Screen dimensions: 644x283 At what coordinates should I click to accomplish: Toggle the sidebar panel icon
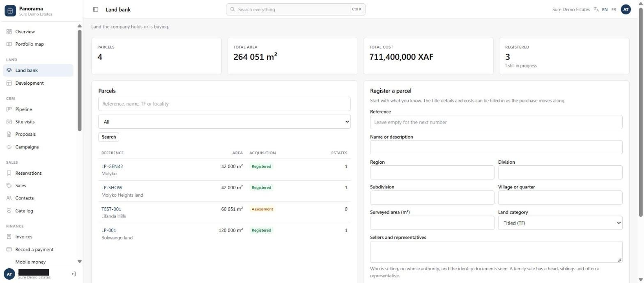tap(96, 9)
